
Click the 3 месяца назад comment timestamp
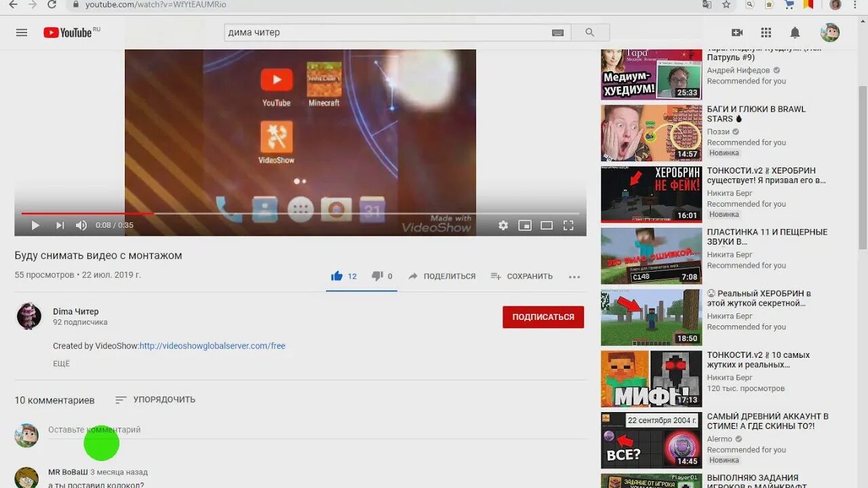click(x=119, y=472)
